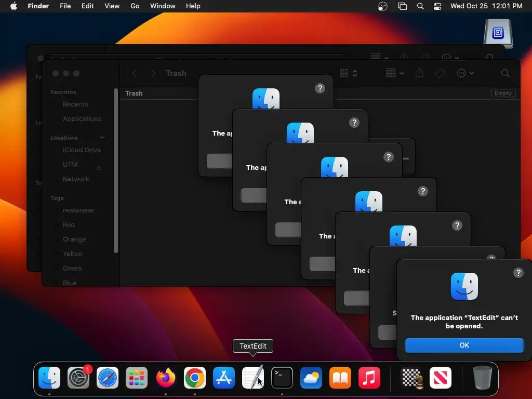Open Launchpad in the Dock
Image resolution: width=532 pixels, height=399 pixels.
click(x=137, y=378)
